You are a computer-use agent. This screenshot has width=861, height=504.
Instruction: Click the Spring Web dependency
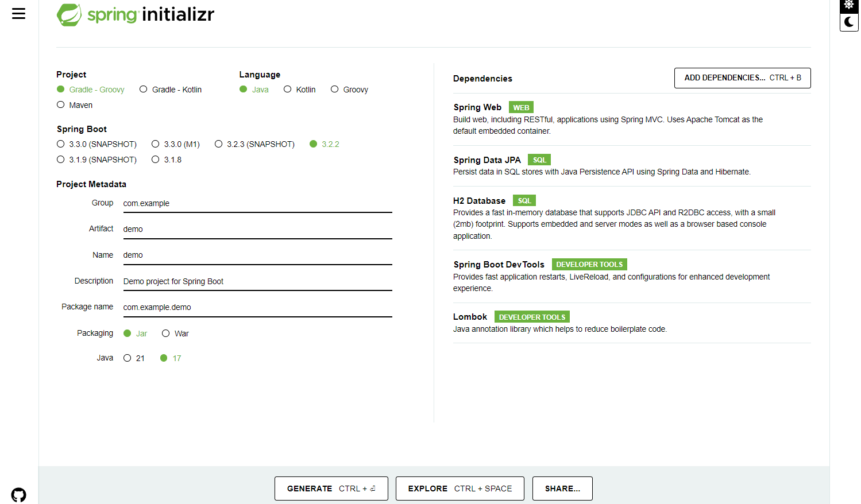click(632, 119)
